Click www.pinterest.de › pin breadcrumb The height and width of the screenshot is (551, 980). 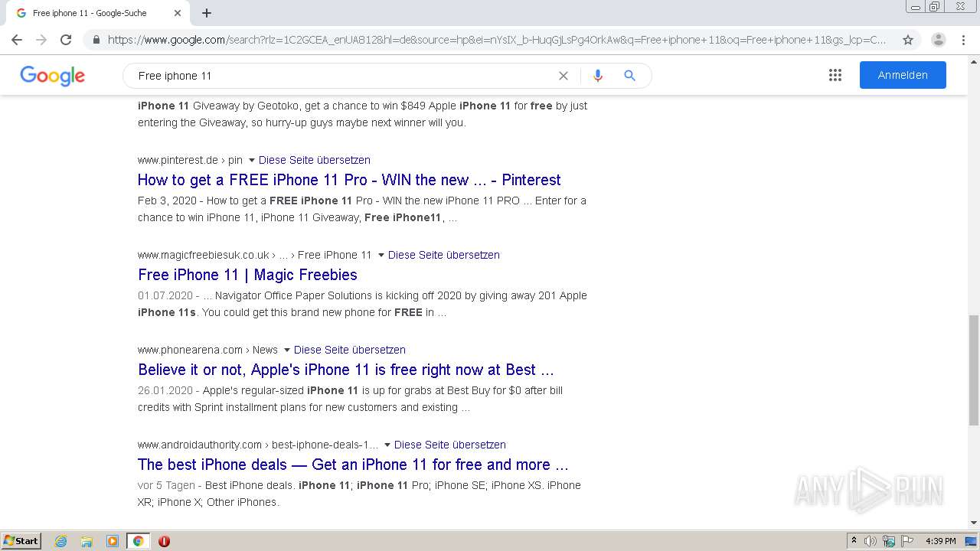[190, 160]
